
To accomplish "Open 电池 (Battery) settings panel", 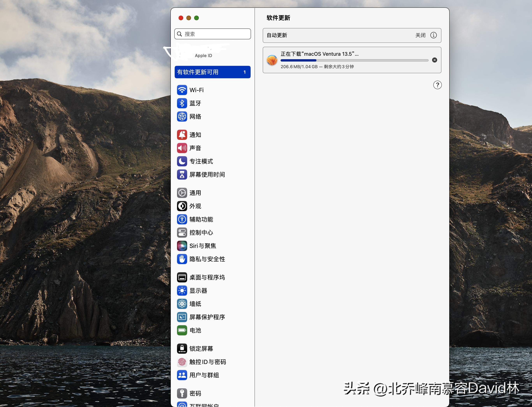I will (x=195, y=330).
